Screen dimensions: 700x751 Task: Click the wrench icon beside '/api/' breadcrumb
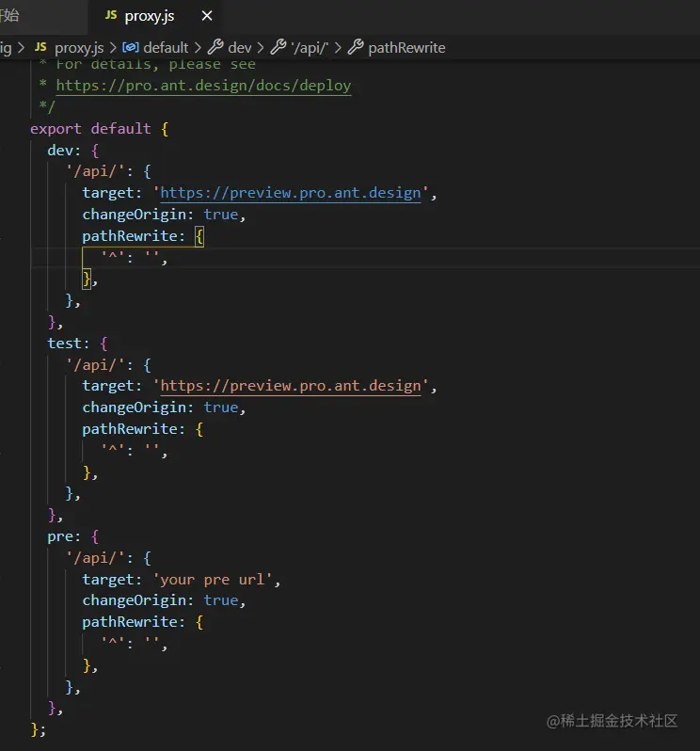coord(278,47)
